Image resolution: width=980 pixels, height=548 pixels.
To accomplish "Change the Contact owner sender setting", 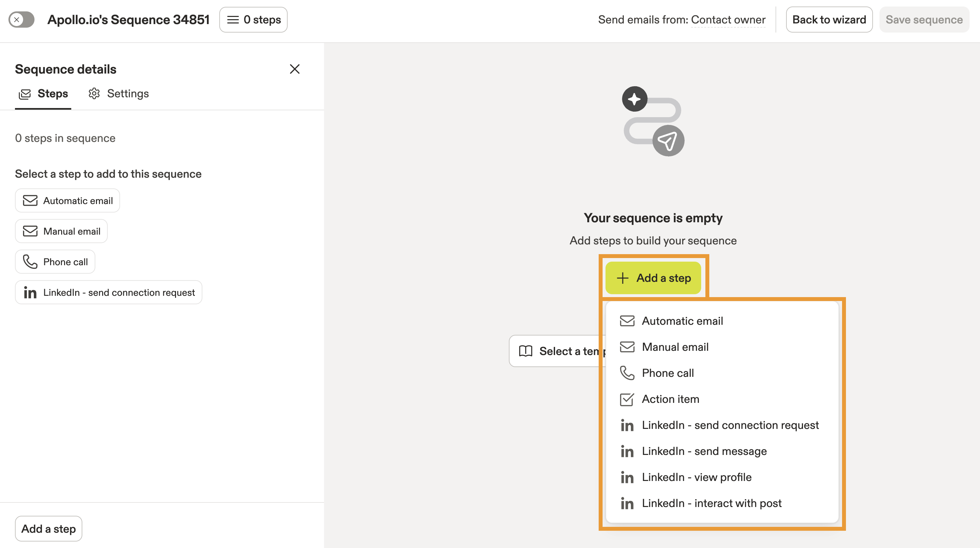I will pyautogui.click(x=728, y=20).
